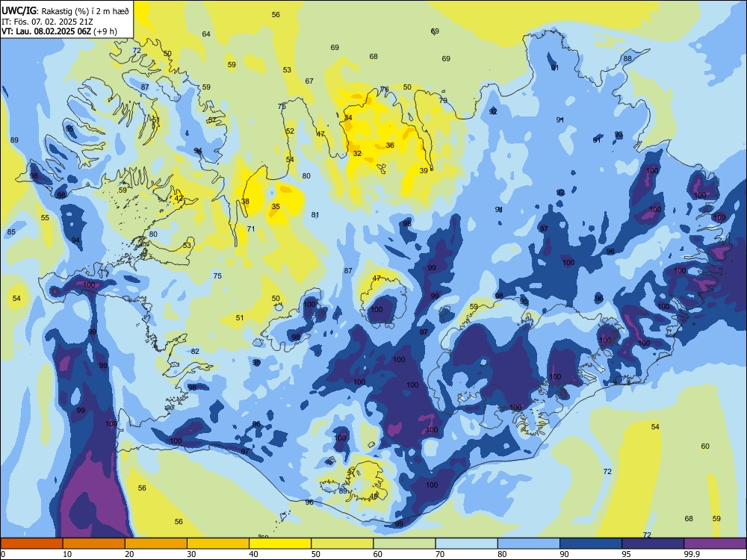747x560 pixels.
Task: Click the bright yellow 40–50 legend swatch
Action: [x=280, y=544]
